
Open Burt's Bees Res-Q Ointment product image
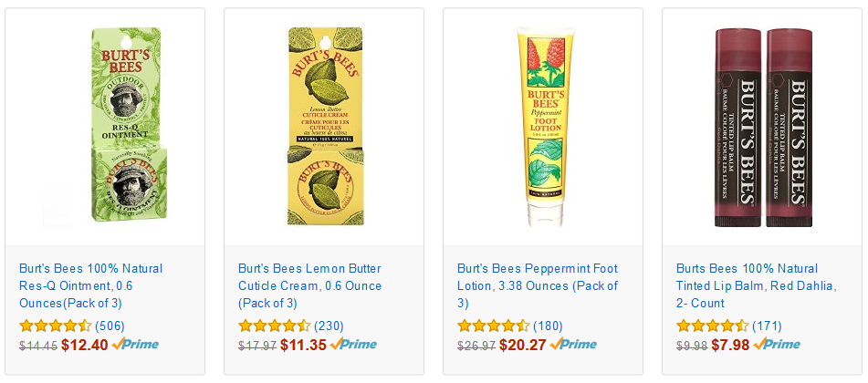coord(105,127)
